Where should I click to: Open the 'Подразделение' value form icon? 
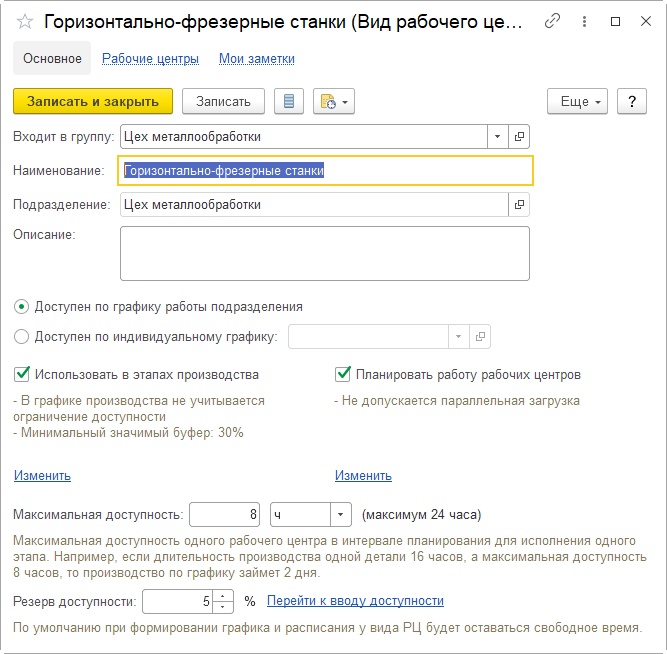520,205
